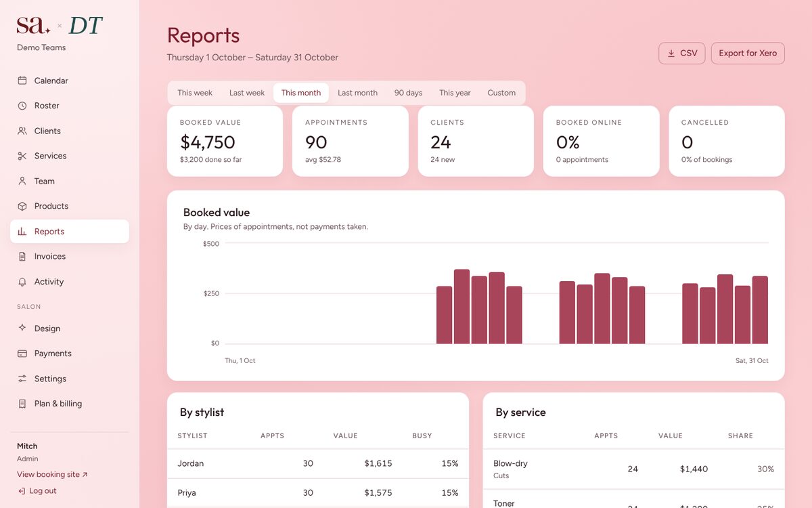Click the Cancelled 0 card
The width and height of the screenshot is (812, 508).
[x=727, y=141]
